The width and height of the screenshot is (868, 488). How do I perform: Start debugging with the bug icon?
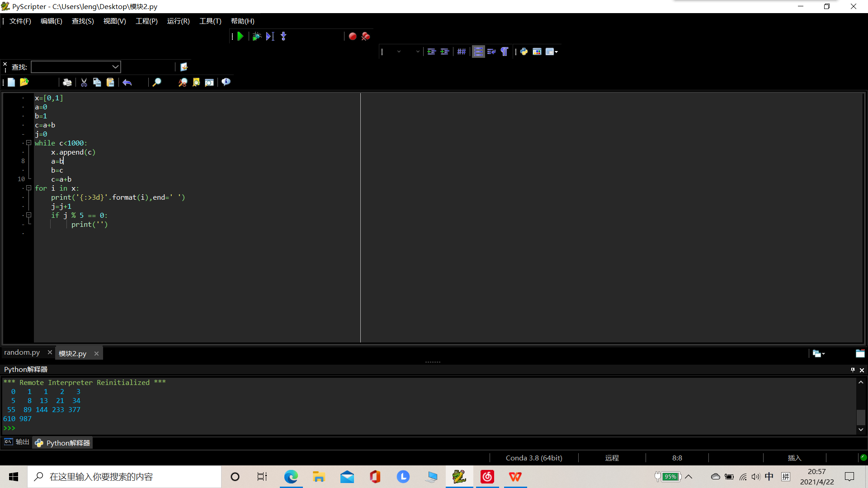(x=256, y=37)
